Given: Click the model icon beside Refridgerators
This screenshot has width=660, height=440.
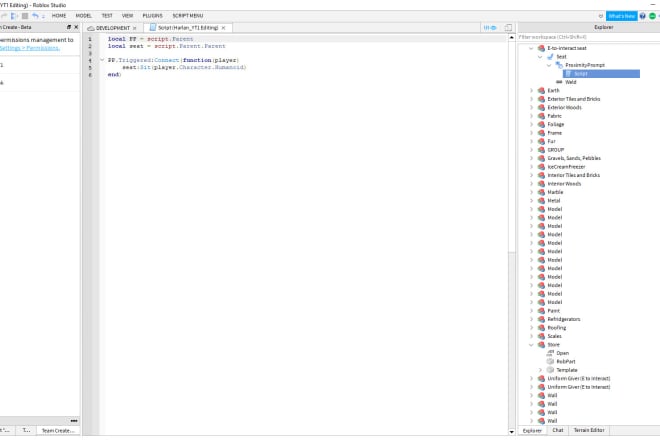Looking at the screenshot, I should (x=541, y=319).
